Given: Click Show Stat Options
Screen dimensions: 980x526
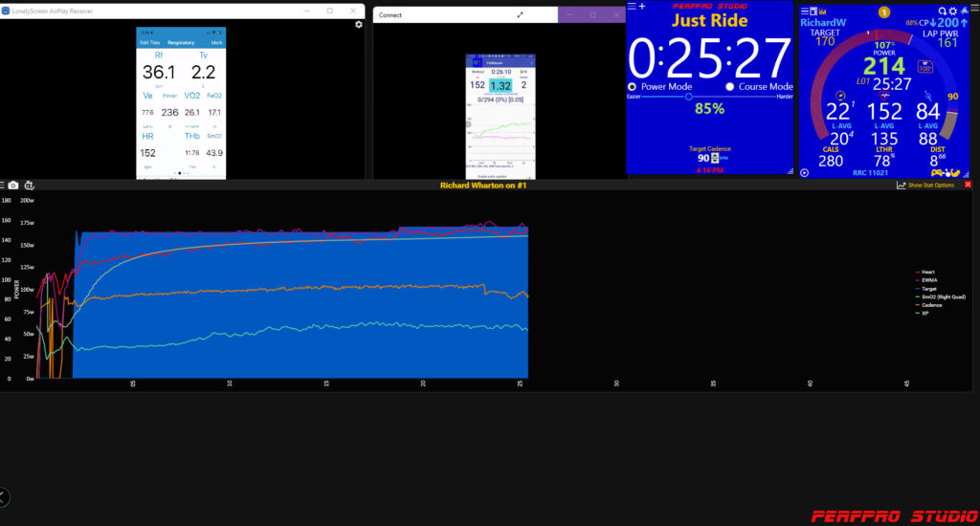Looking at the screenshot, I should (930, 186).
